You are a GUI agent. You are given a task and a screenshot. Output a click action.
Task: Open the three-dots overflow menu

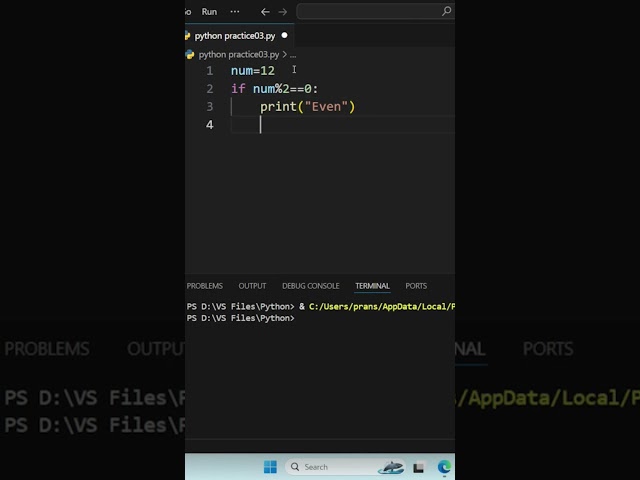235,12
